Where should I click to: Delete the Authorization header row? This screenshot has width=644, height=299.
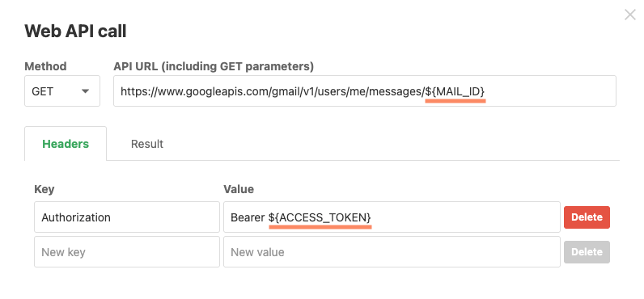[x=587, y=217]
